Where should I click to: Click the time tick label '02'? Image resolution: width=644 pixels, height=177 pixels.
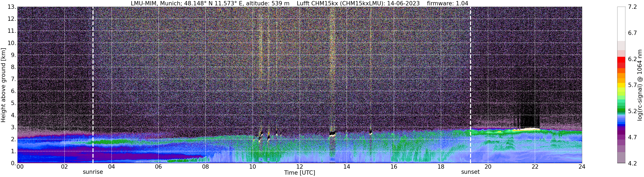click(x=64, y=167)
